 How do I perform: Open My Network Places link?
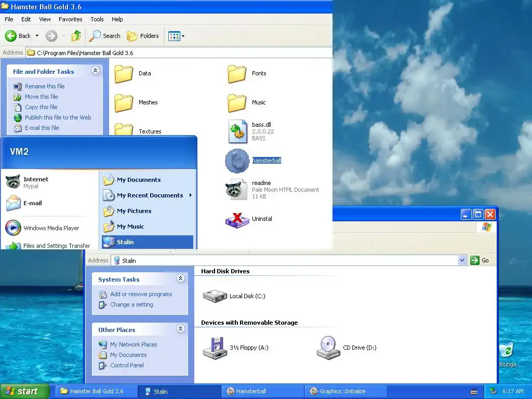click(x=134, y=344)
